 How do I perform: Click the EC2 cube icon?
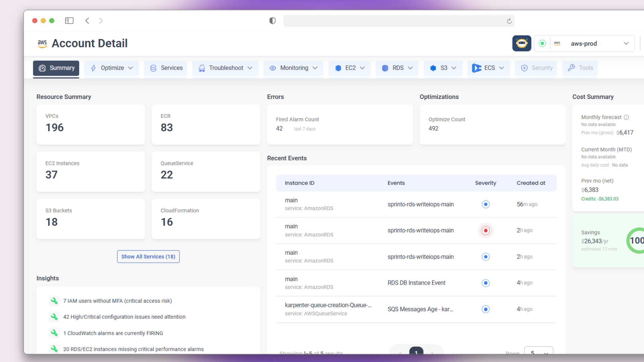[x=338, y=68]
